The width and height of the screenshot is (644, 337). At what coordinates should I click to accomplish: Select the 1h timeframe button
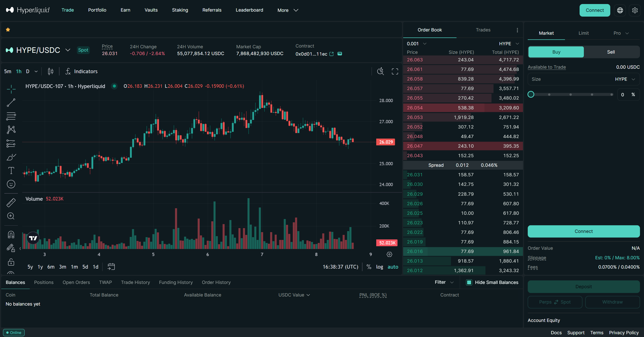point(19,71)
